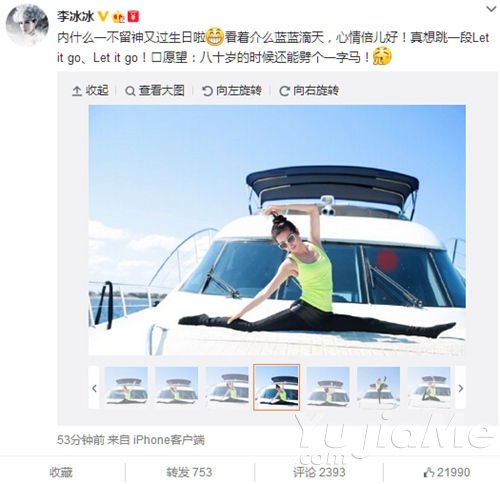Rotate the photo right with 向右旋转
The height and width of the screenshot is (484, 500).
pos(309,90)
